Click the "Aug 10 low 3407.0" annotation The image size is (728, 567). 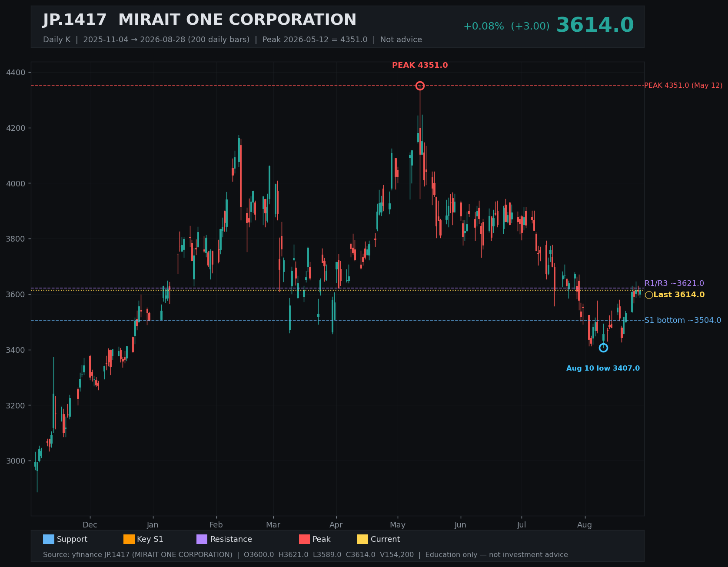pyautogui.click(x=603, y=368)
